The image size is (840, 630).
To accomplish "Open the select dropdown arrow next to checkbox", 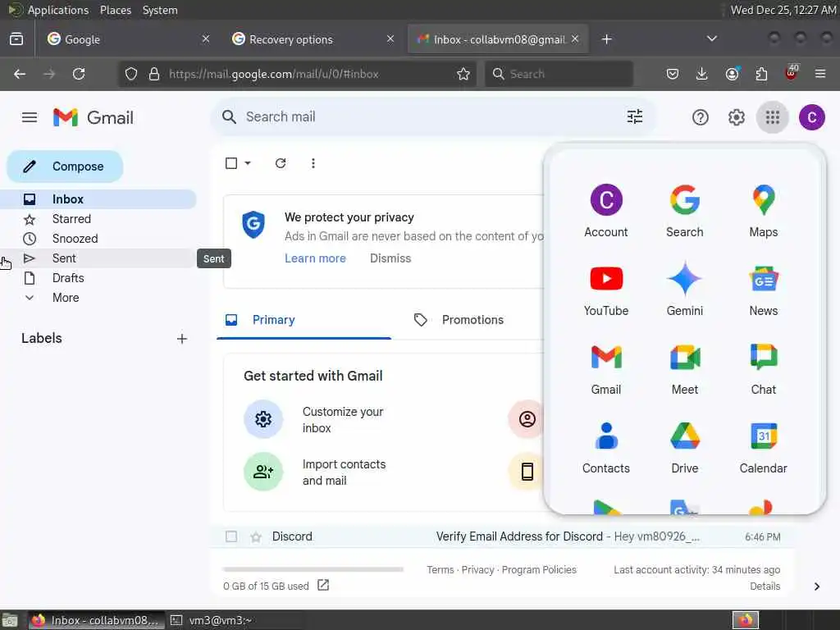I will [248, 163].
